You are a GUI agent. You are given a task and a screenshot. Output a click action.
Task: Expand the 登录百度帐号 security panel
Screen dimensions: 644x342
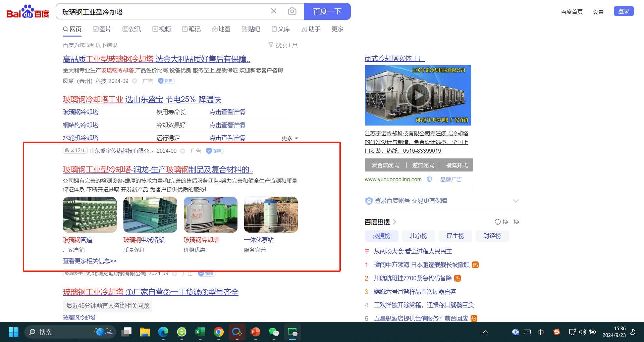pos(516,201)
